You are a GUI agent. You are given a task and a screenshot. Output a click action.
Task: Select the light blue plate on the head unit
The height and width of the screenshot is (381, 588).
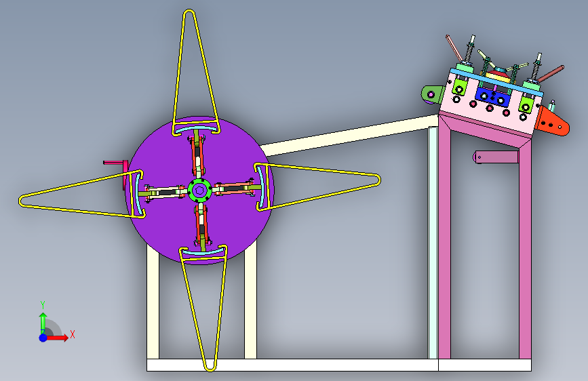496,81
